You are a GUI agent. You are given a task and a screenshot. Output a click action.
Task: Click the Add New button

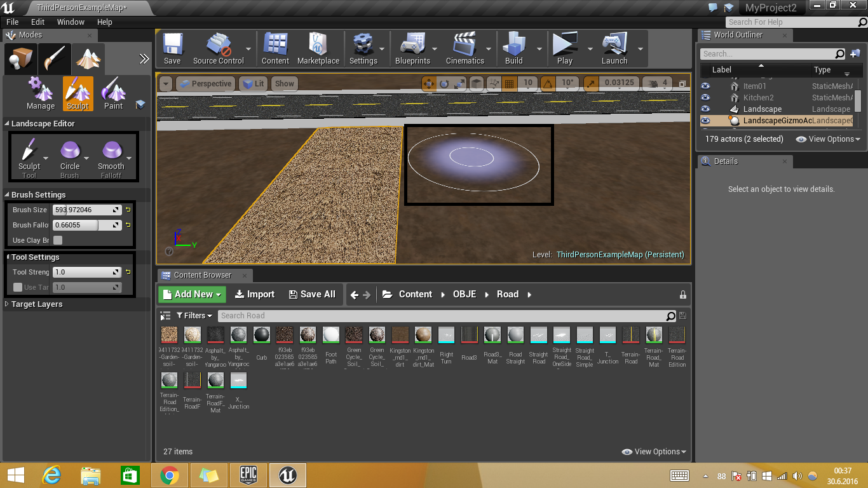pyautogui.click(x=193, y=294)
